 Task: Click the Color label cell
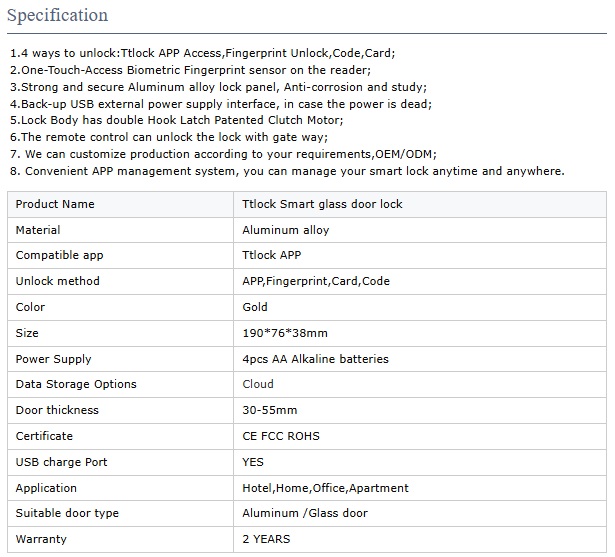click(120, 307)
